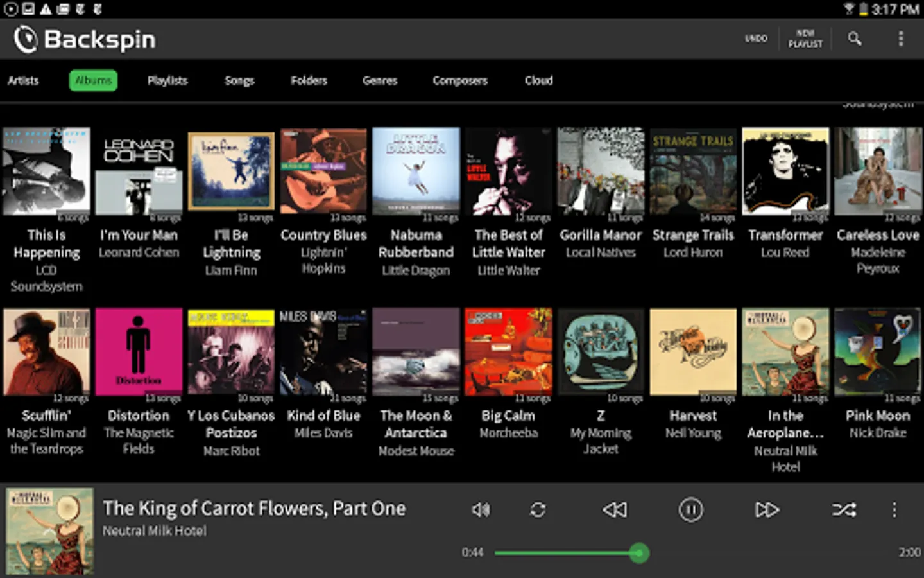Show the Genres tab
The height and width of the screenshot is (578, 924).
click(x=380, y=80)
